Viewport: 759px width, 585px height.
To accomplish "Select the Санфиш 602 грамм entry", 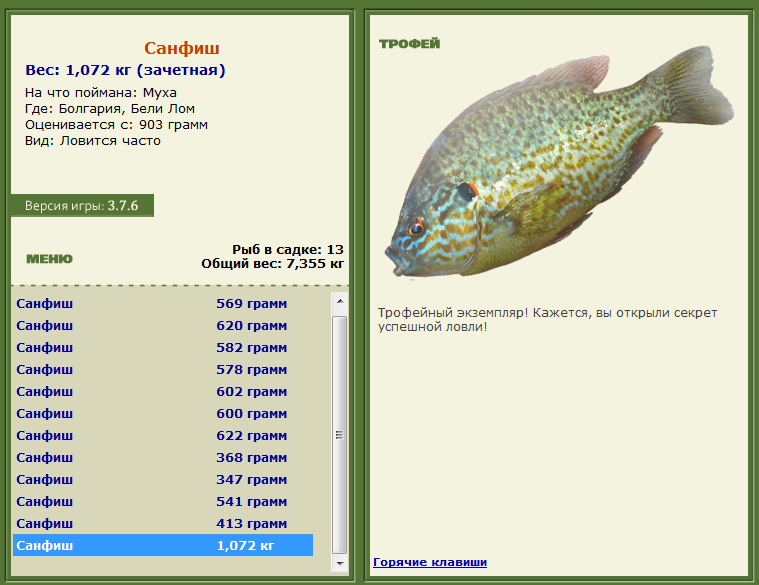I will click(x=162, y=392).
